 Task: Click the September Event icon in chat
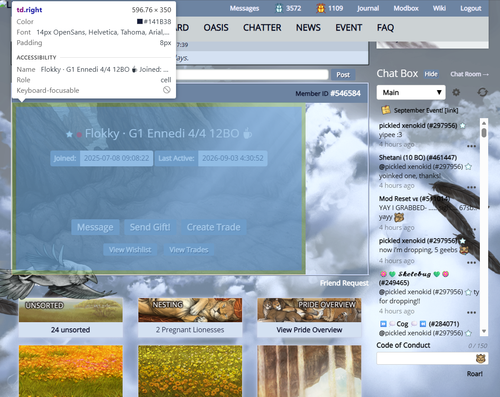click(386, 110)
